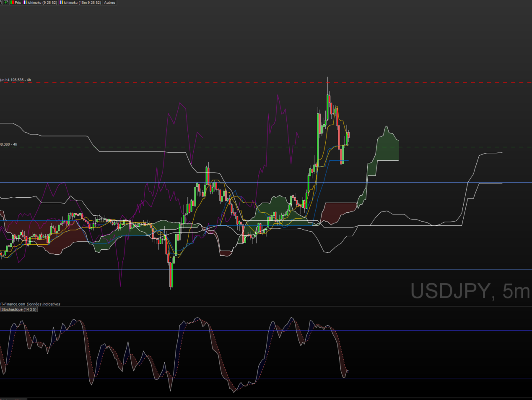
Task: Click the Ichimoku (15m 9 26 52) color icon
Action: [x=61, y=2]
